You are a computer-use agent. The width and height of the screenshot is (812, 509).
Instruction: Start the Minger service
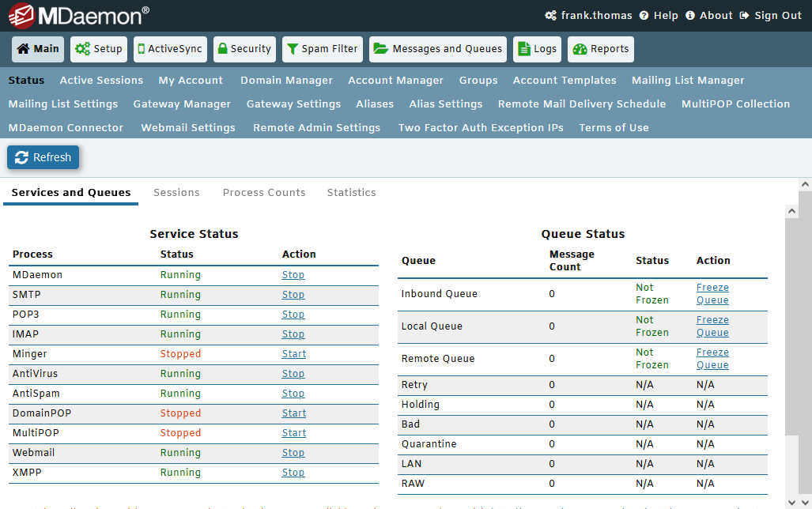293,354
